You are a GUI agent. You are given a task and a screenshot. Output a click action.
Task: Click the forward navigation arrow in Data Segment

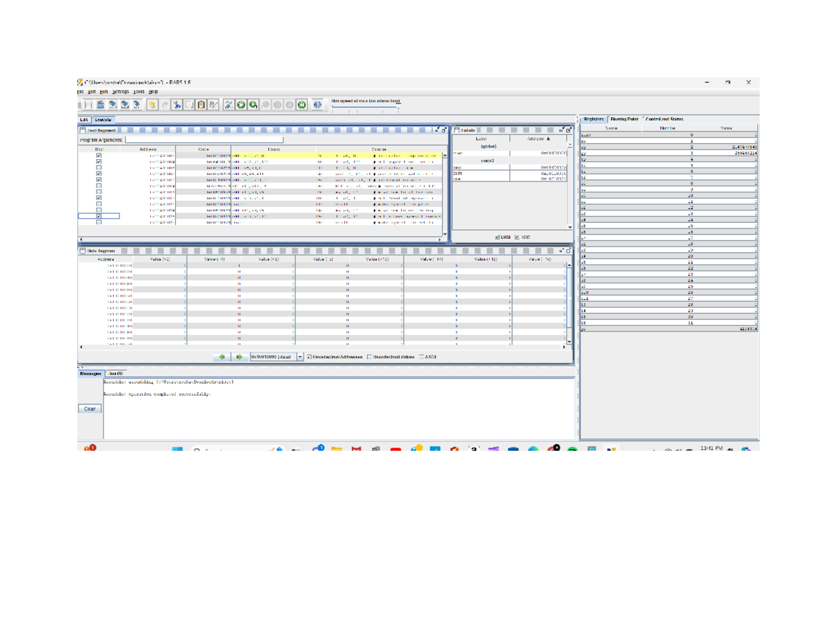(x=238, y=356)
